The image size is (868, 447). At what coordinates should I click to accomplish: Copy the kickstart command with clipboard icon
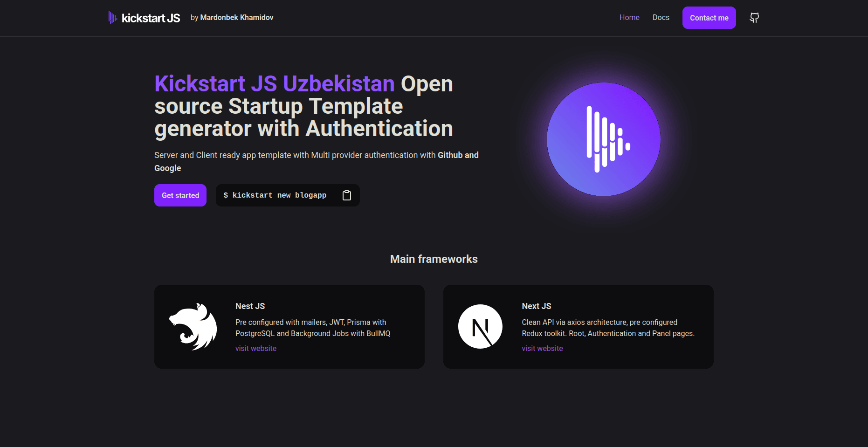point(346,195)
